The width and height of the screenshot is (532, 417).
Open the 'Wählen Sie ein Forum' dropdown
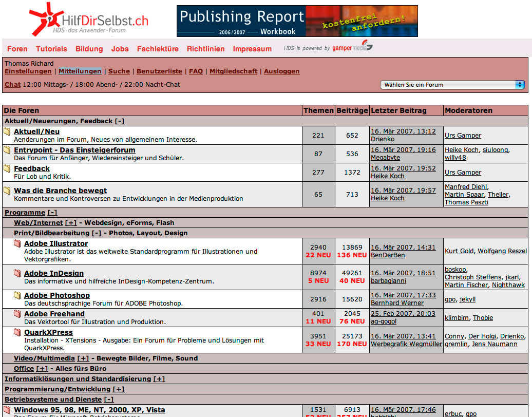pos(452,85)
